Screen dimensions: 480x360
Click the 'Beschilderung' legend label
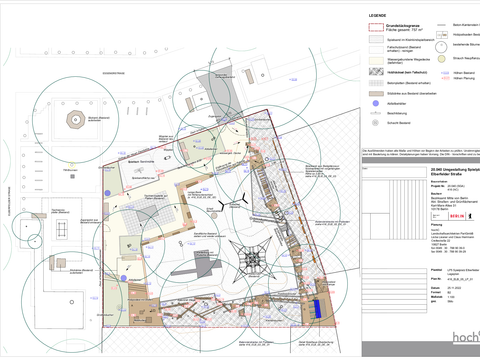click(397, 113)
